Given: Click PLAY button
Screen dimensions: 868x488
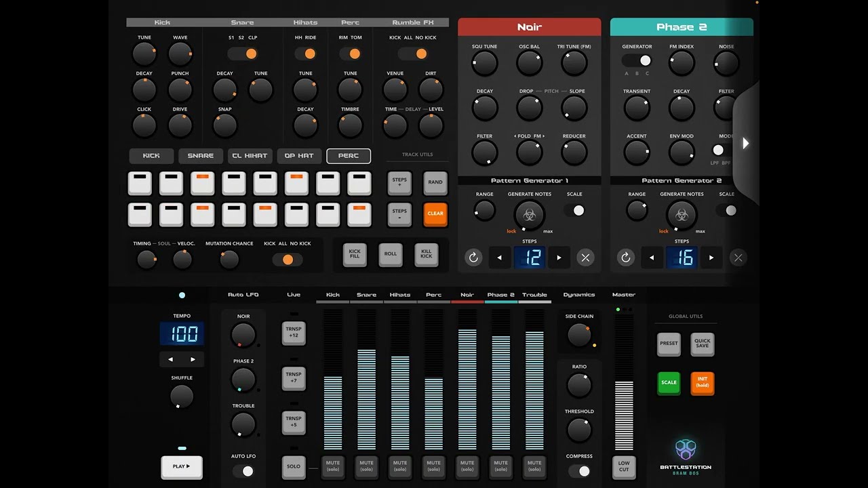Looking at the screenshot, I should click(182, 466).
